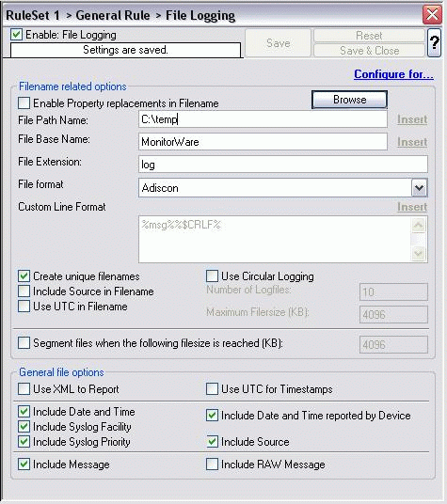Open the File format dropdown arrow
This screenshot has height=504, width=447.
coord(419,188)
